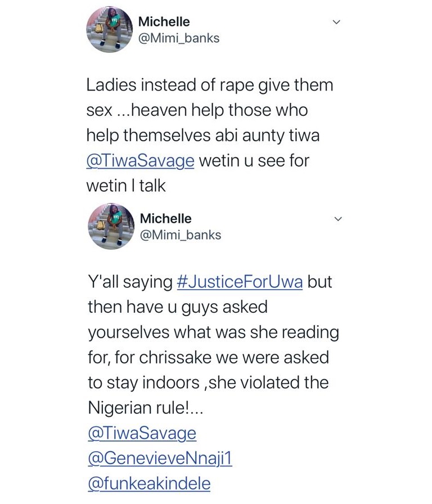432x504 pixels.
Task: Visit the @funkeakindele mention
Action: click(149, 484)
